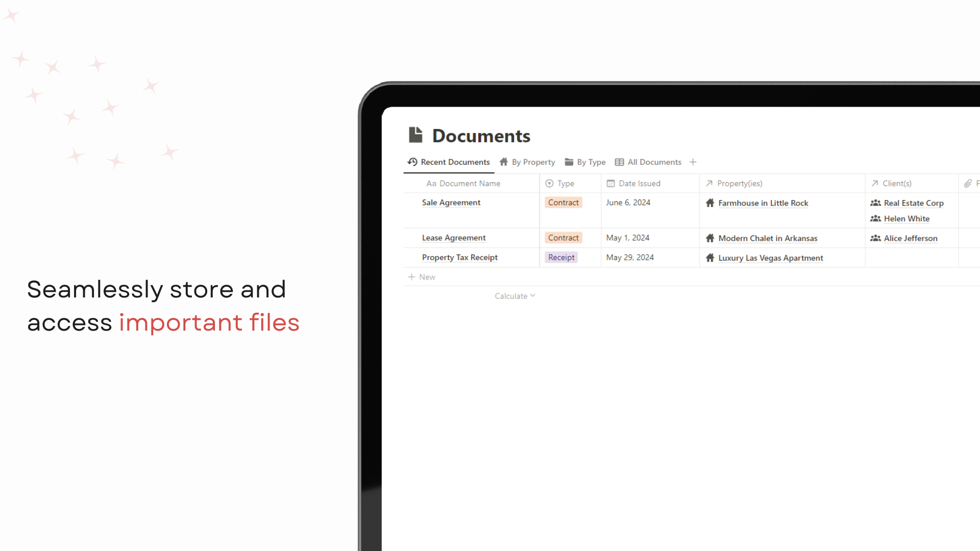Switch to the By Type view
Viewport: 980px width, 551px height.
[x=585, y=162]
